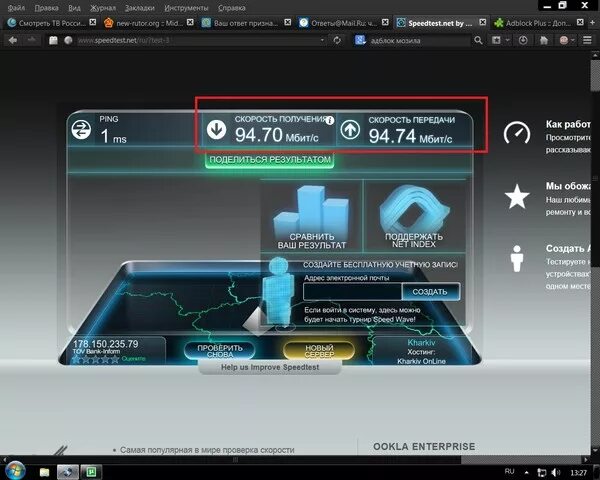Go back to the previous page

[x=13, y=40]
